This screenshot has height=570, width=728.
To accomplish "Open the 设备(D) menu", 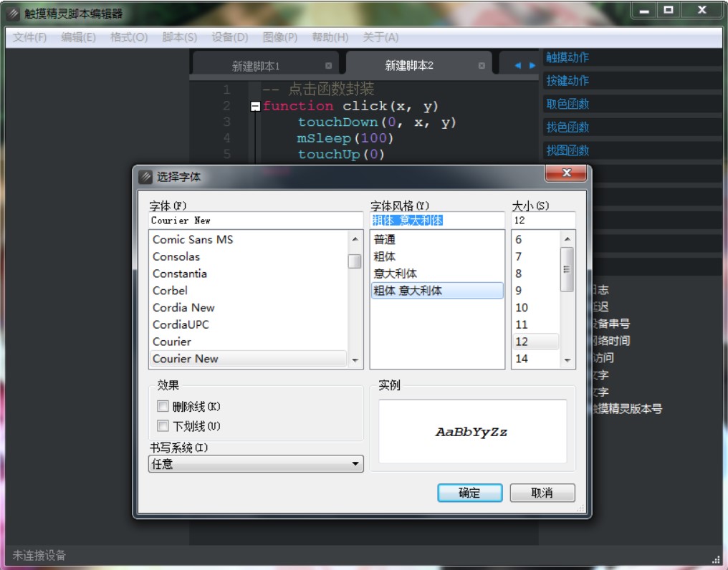I will click(230, 37).
